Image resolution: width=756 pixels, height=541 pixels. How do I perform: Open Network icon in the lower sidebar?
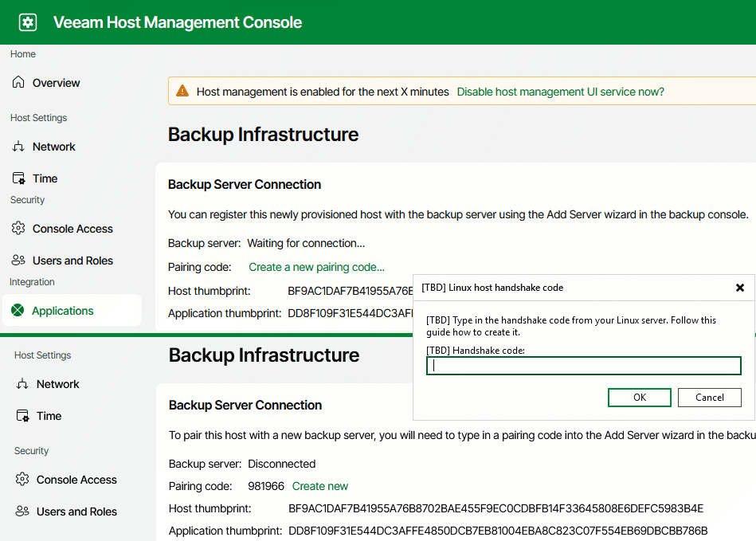(x=22, y=384)
